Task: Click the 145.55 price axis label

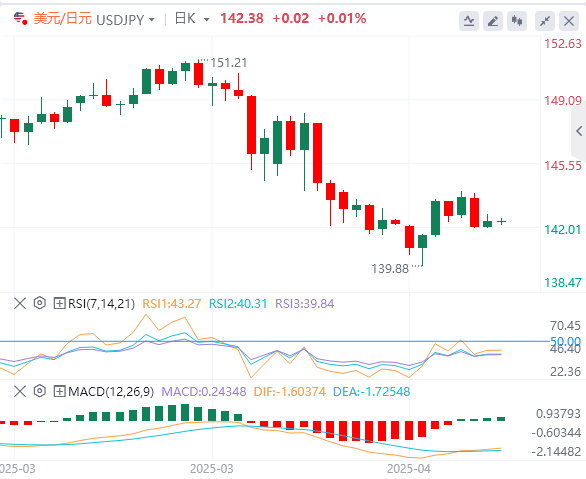Action: 562,166
